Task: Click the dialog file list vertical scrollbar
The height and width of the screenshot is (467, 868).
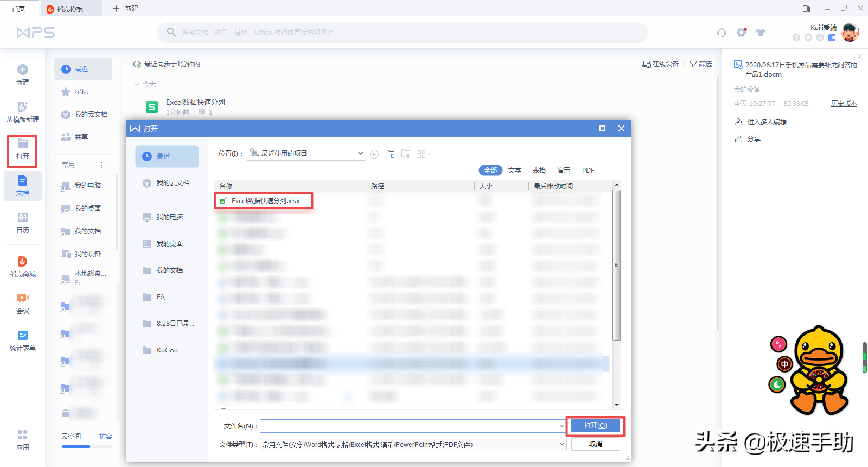Action: click(616, 265)
